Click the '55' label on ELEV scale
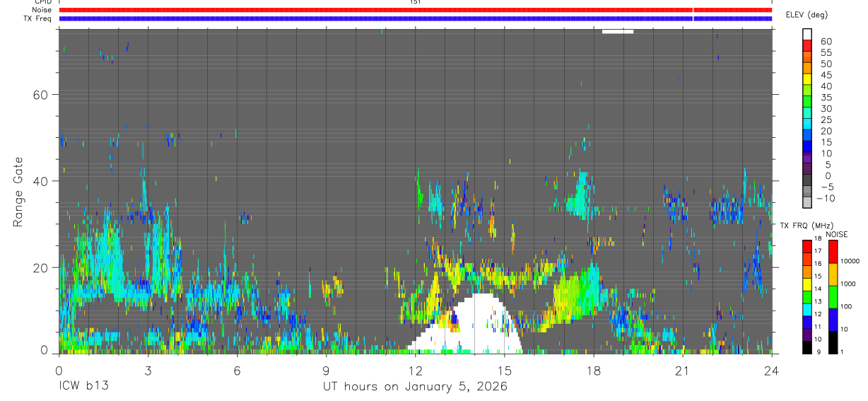This screenshot has width=868, height=401. 825,53
